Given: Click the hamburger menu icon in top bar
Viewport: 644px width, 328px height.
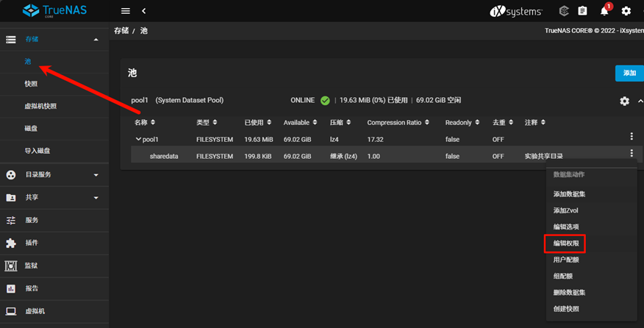Looking at the screenshot, I should (x=126, y=11).
